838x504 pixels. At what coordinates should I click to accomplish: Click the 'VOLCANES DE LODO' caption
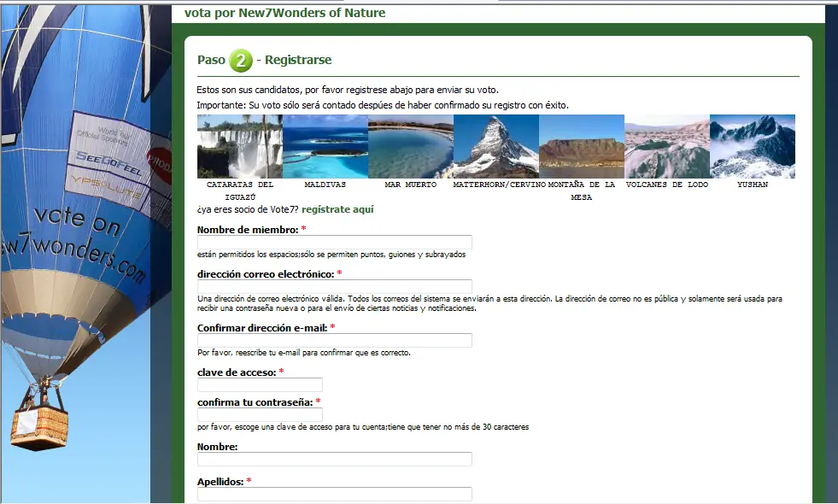(x=667, y=185)
